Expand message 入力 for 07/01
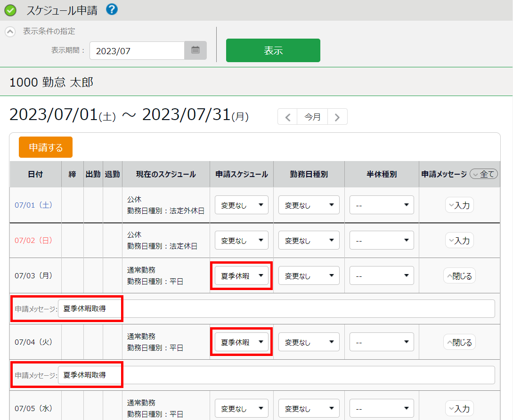 tap(459, 205)
